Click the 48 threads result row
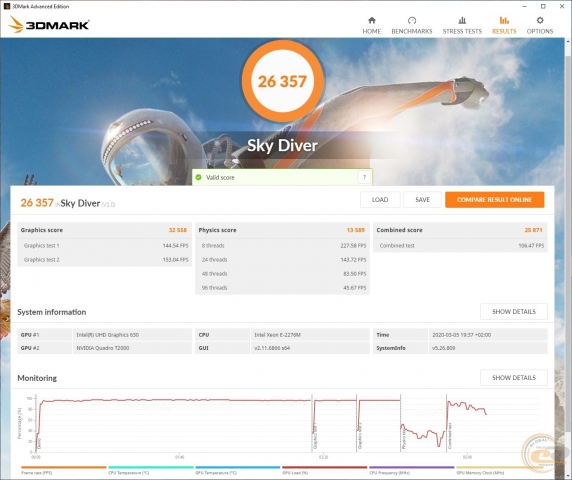Viewport: 572px width, 480px height. [282, 274]
